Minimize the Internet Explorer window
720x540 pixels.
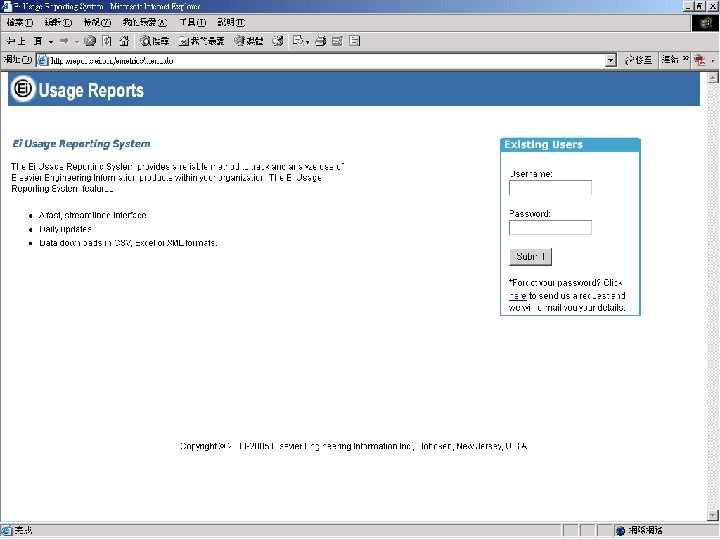click(x=688, y=6)
